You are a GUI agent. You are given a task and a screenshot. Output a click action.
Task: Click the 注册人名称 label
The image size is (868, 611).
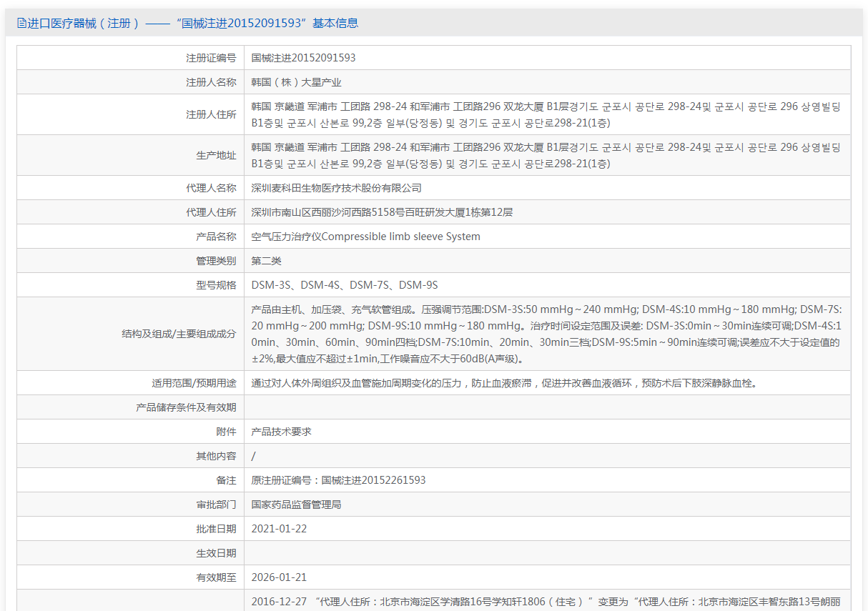point(211,82)
